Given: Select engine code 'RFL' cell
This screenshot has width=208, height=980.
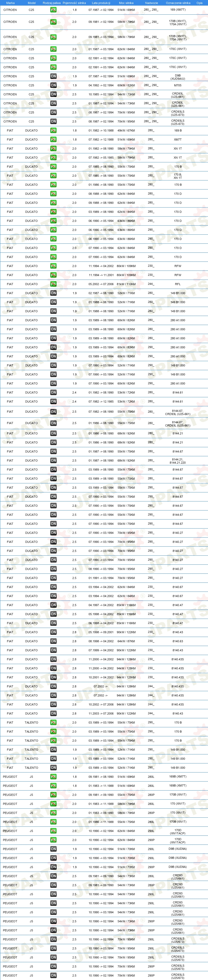Looking at the screenshot, I should tap(178, 284).
